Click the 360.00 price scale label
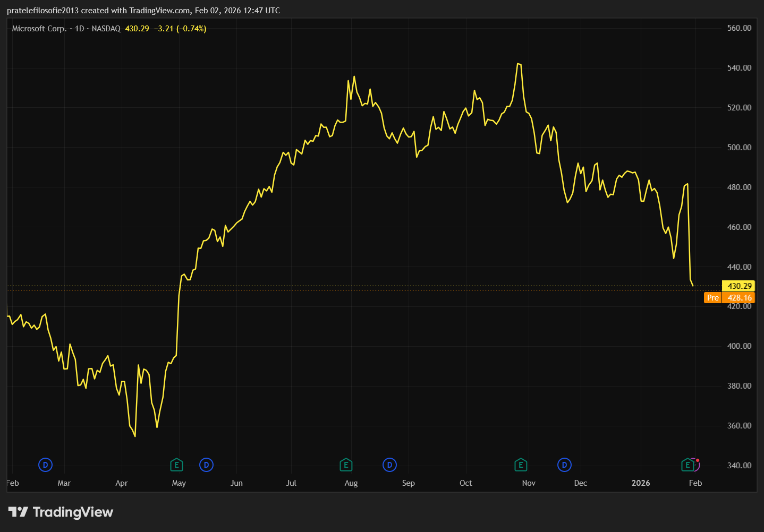The image size is (764, 532). (739, 426)
